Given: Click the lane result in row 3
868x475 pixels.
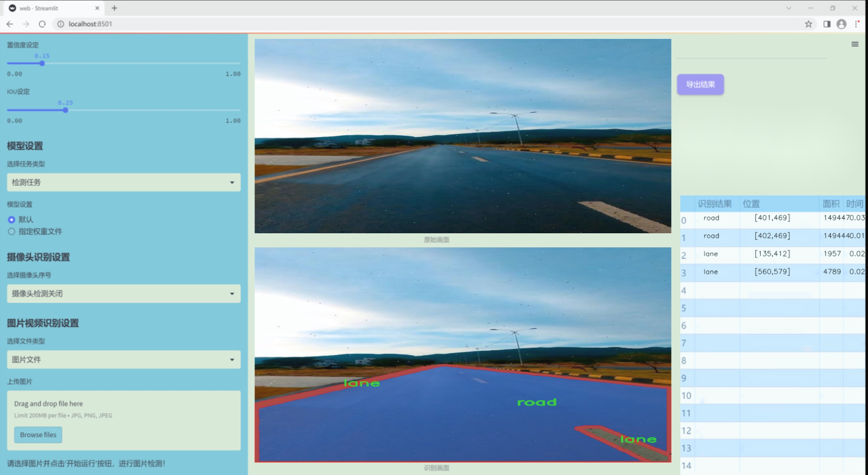Looking at the screenshot, I should click(x=710, y=272).
